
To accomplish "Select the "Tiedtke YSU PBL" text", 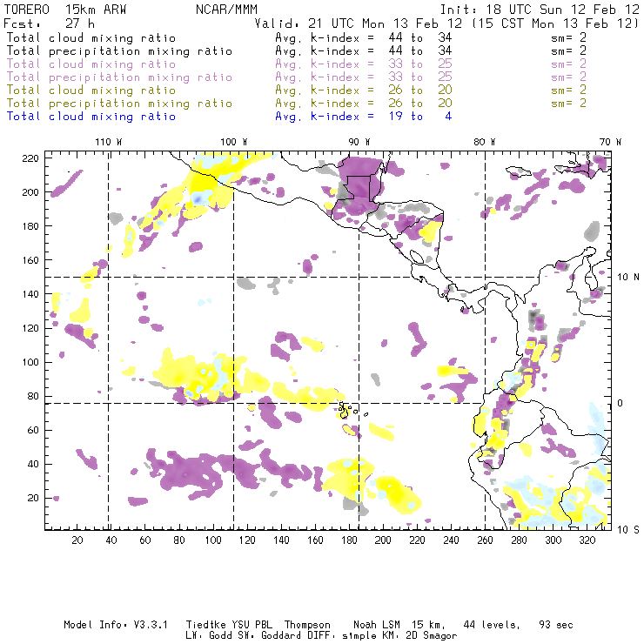I will click(x=229, y=625).
